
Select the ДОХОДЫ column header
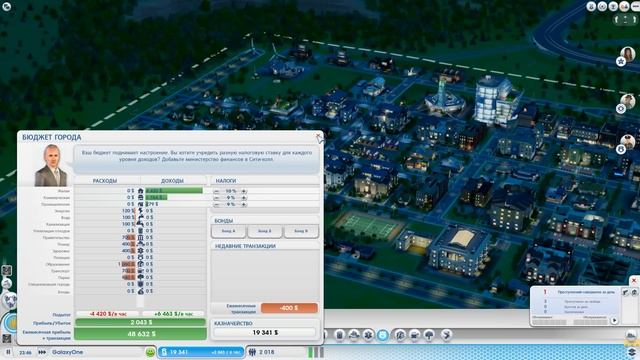pos(172,180)
